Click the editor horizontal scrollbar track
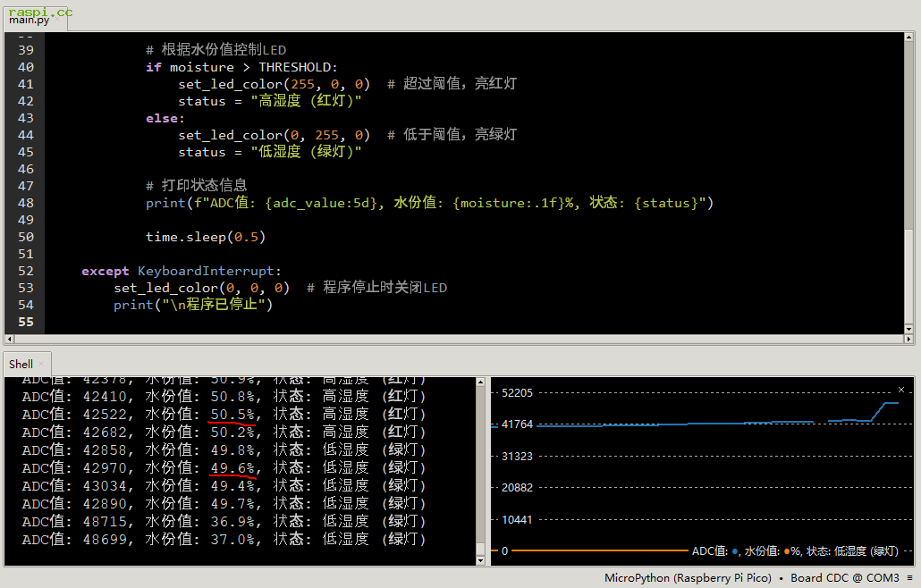The height and width of the screenshot is (588, 921). click(x=447, y=340)
